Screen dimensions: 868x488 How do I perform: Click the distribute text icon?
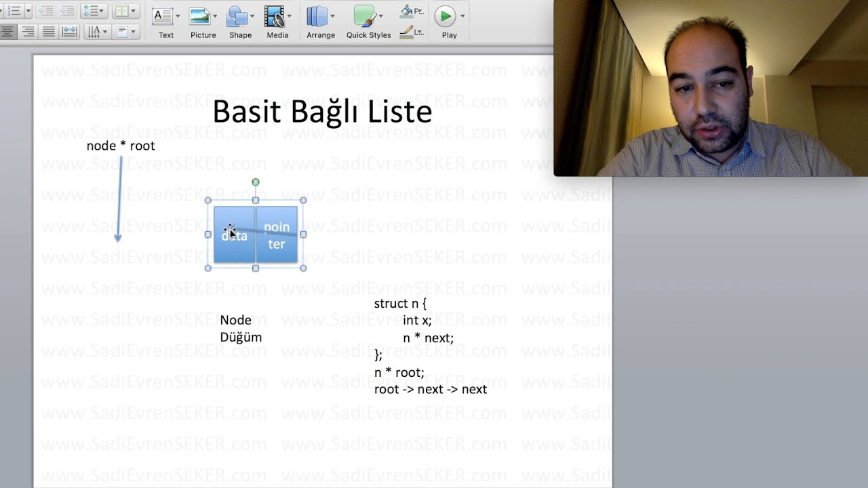coord(69,31)
